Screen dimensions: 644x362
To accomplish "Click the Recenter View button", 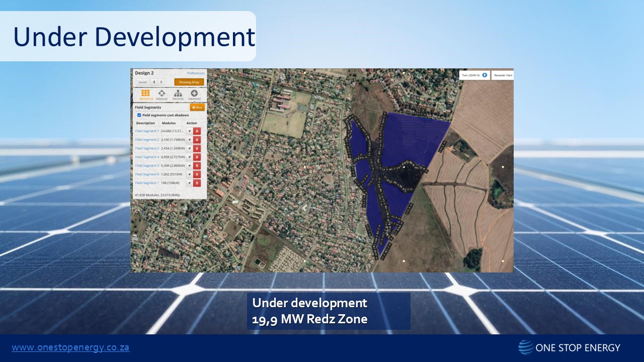I will (503, 75).
